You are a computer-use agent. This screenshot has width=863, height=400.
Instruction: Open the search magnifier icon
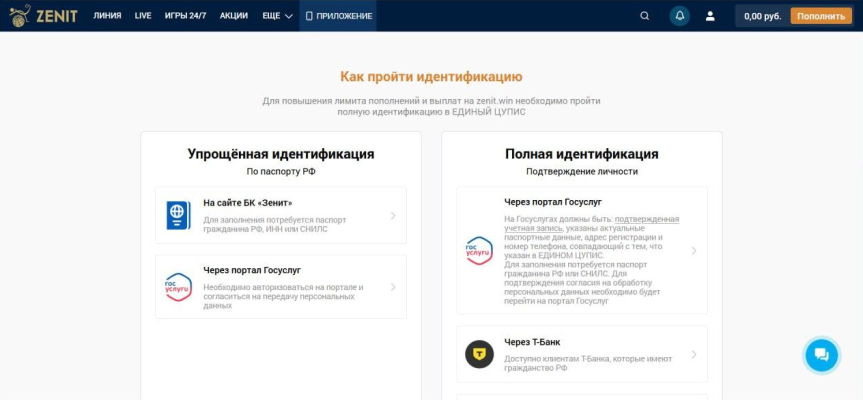pos(644,16)
